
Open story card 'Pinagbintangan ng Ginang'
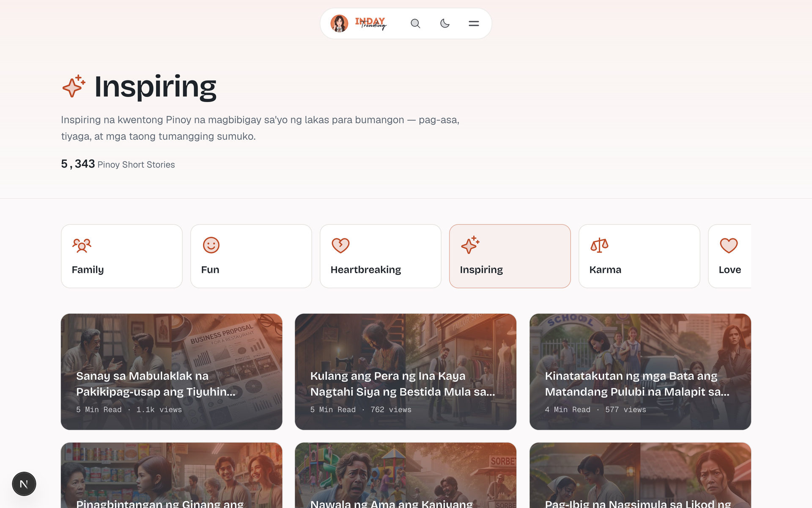tap(171, 475)
